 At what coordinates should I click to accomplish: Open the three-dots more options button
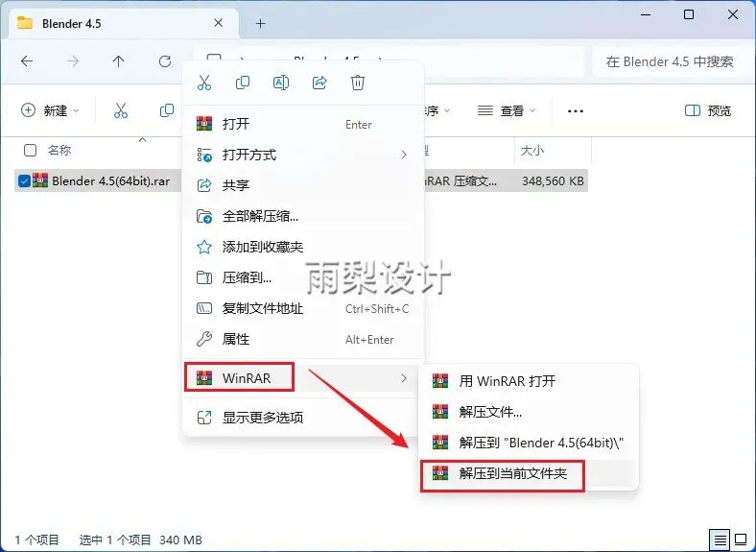click(576, 111)
